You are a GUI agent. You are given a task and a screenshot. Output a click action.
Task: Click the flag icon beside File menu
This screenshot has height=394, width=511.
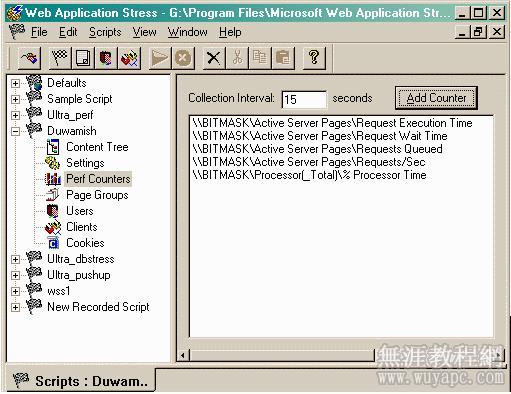[x=17, y=32]
